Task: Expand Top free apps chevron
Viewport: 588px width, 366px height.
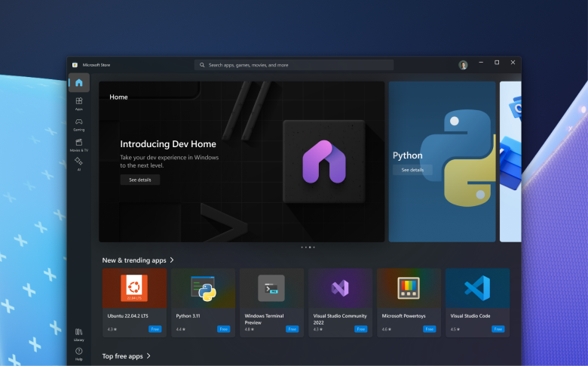Action: 149,356
